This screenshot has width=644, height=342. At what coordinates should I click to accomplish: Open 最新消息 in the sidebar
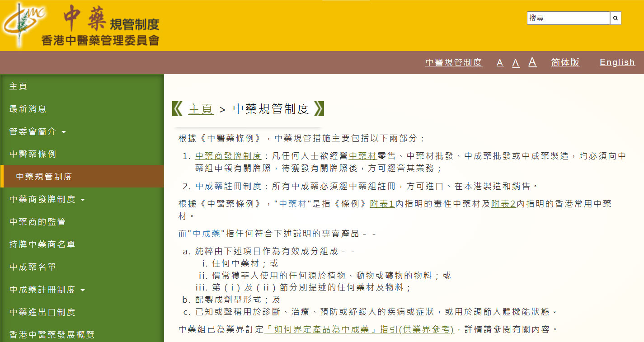(x=28, y=109)
